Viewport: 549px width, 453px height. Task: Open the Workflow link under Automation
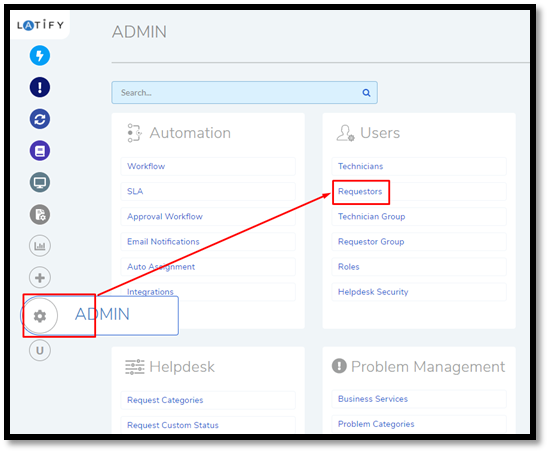[x=146, y=166]
